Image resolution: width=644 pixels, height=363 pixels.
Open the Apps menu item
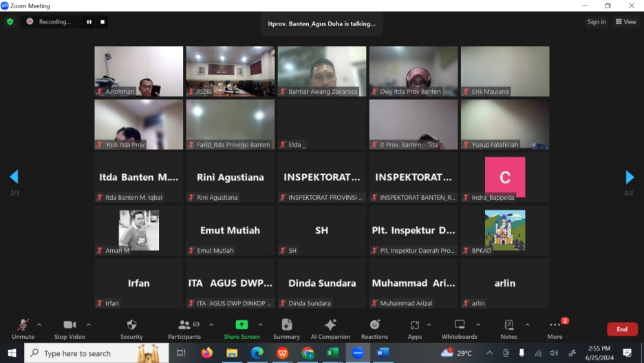pos(414,325)
